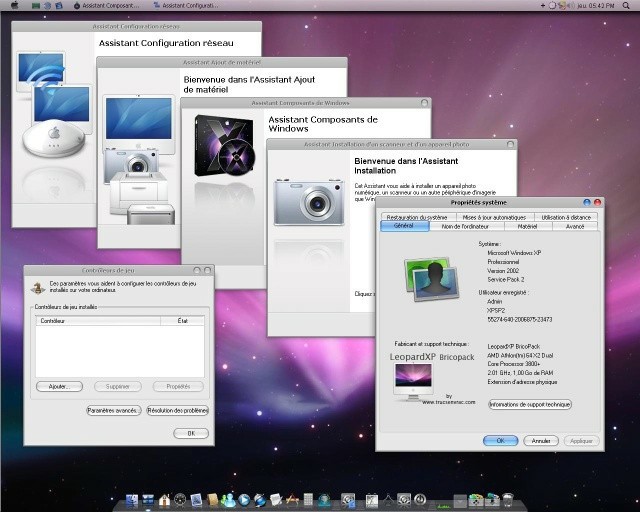Screen dimensions: 640x512
Task: Switch to Assistant Configurati taskbar item
Action: point(186,6)
